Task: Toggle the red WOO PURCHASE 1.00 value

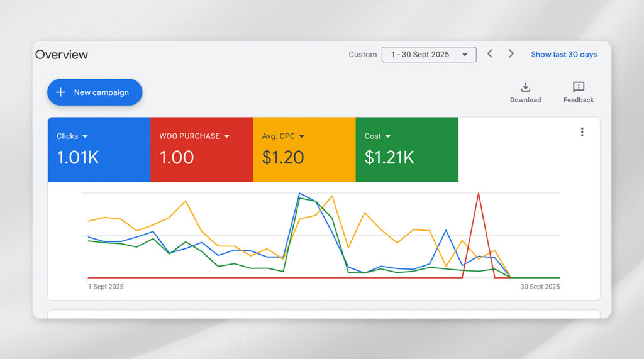Action: 177,157
